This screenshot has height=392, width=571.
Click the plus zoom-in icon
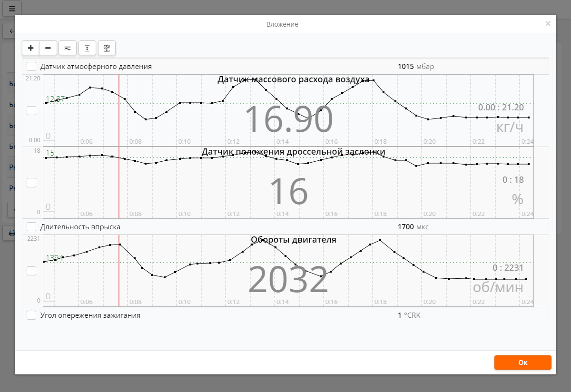(31, 48)
